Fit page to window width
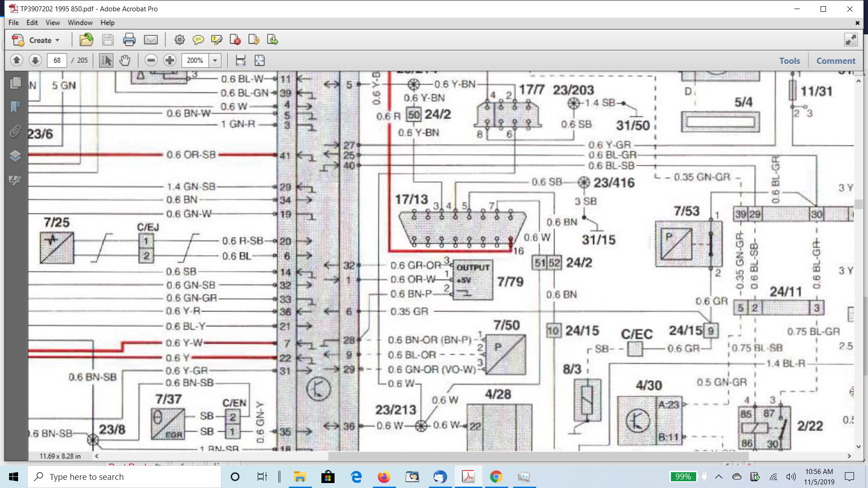The width and height of the screenshot is (868, 488). coord(241,60)
